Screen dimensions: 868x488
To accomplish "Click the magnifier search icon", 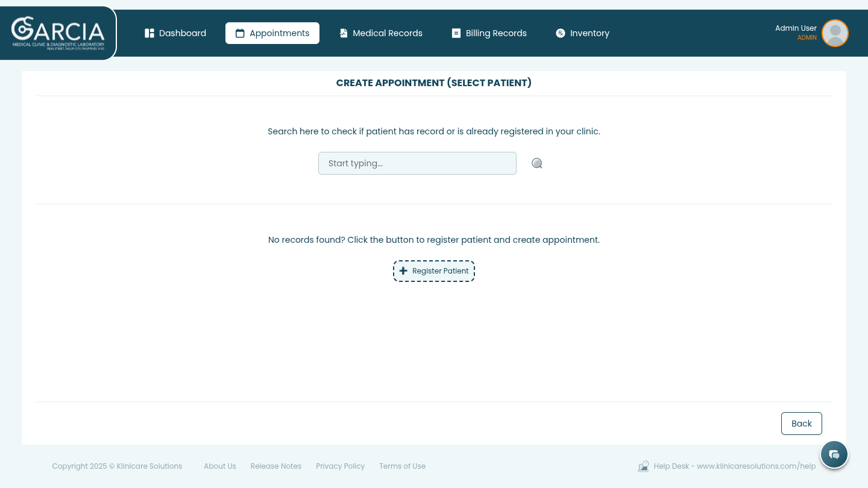I will 537,163.
